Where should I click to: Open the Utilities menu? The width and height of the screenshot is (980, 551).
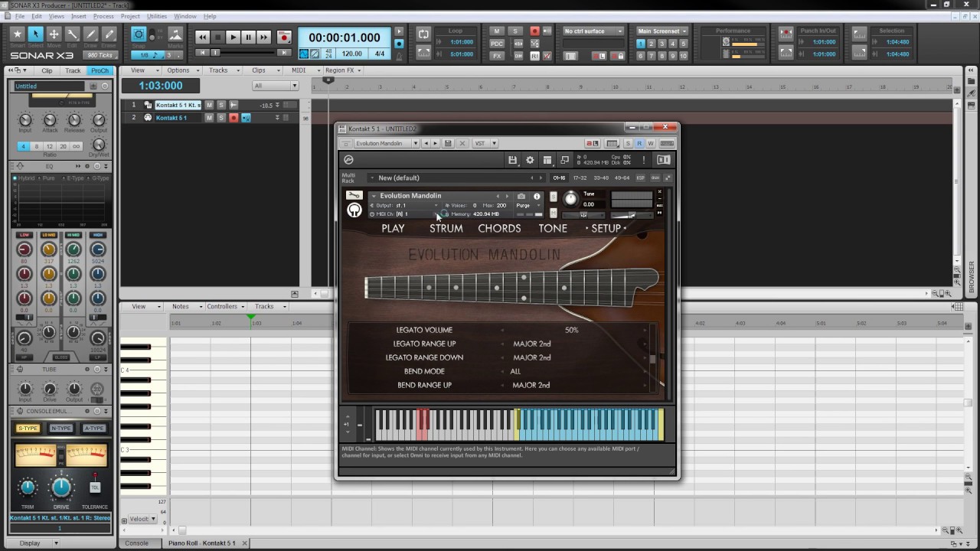[x=157, y=16]
